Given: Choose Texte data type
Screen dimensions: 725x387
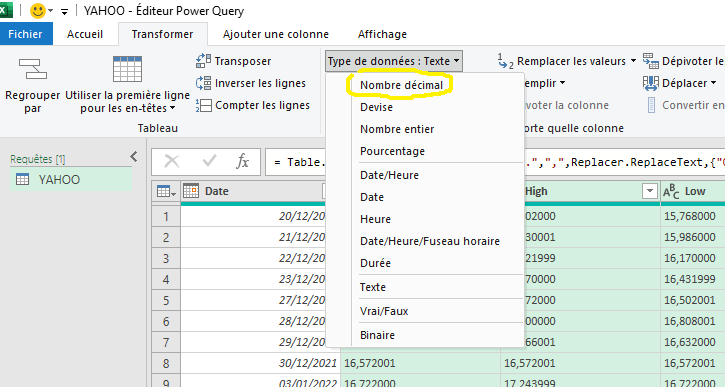Looking at the screenshot, I should coord(373,287).
